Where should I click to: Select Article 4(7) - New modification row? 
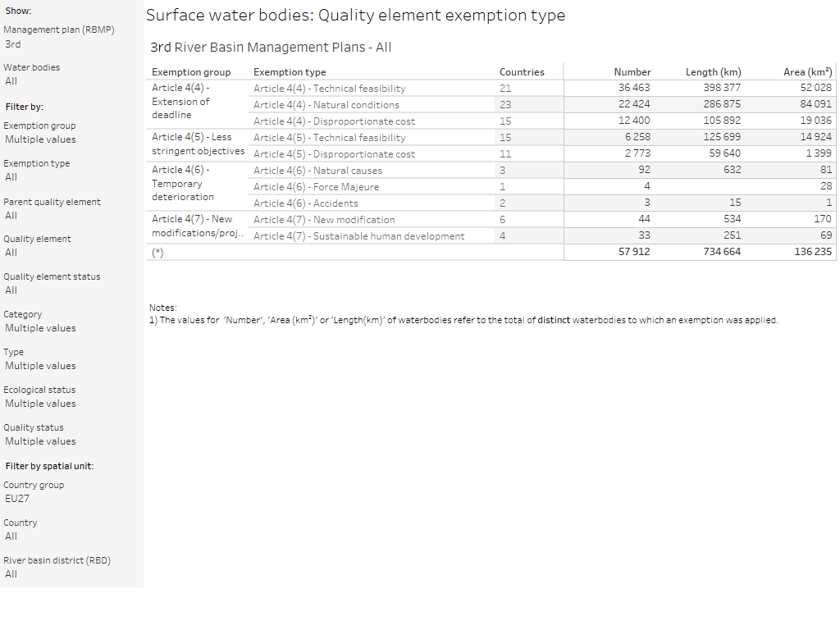click(324, 220)
